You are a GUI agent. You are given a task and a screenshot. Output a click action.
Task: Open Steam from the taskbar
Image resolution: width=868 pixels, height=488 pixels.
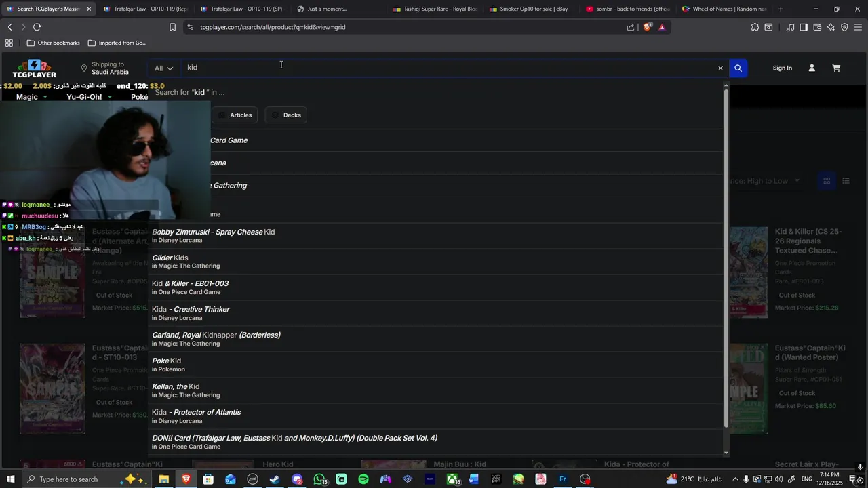(x=275, y=479)
